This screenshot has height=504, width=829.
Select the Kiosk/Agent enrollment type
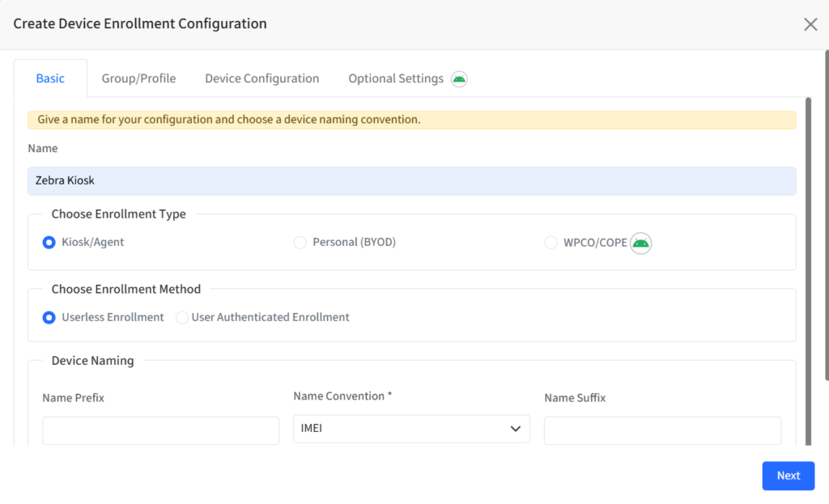49,242
